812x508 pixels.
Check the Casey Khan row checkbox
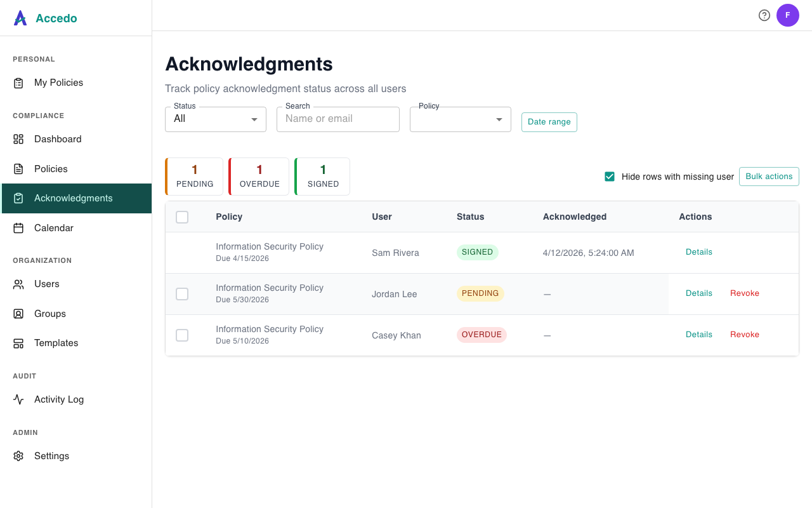click(182, 335)
